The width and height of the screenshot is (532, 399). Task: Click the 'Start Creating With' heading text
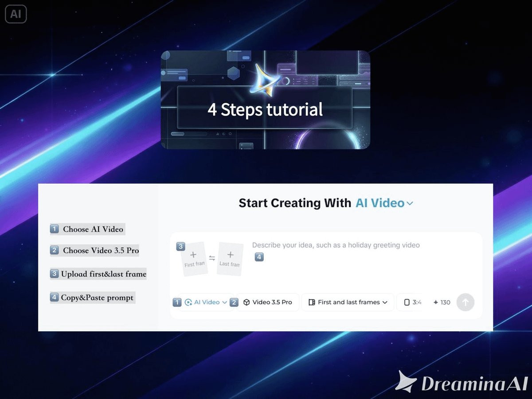[x=295, y=203]
